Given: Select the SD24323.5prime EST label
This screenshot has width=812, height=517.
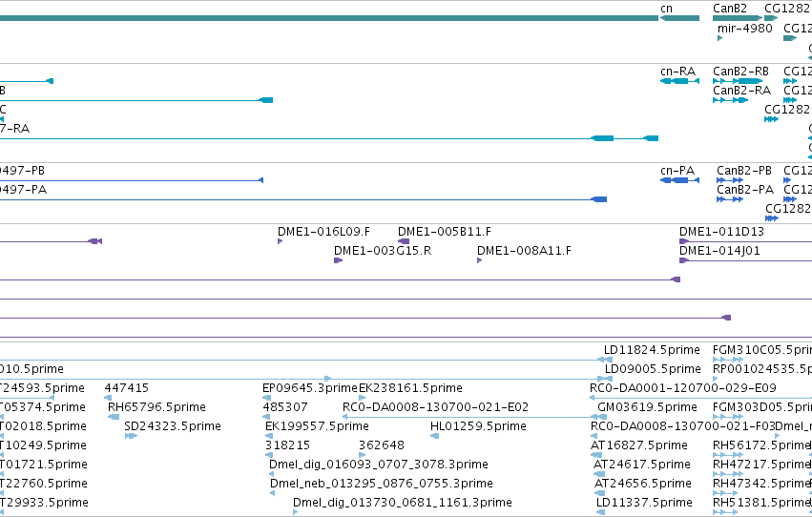Looking at the screenshot, I should point(173,426).
